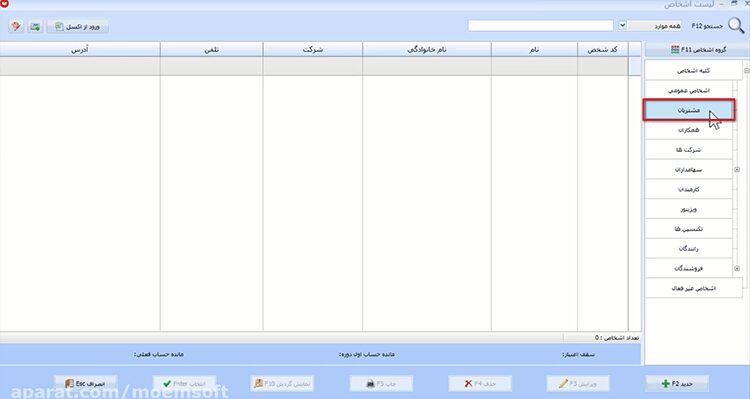Click into the search text field
750x399 pixels.
click(540, 25)
